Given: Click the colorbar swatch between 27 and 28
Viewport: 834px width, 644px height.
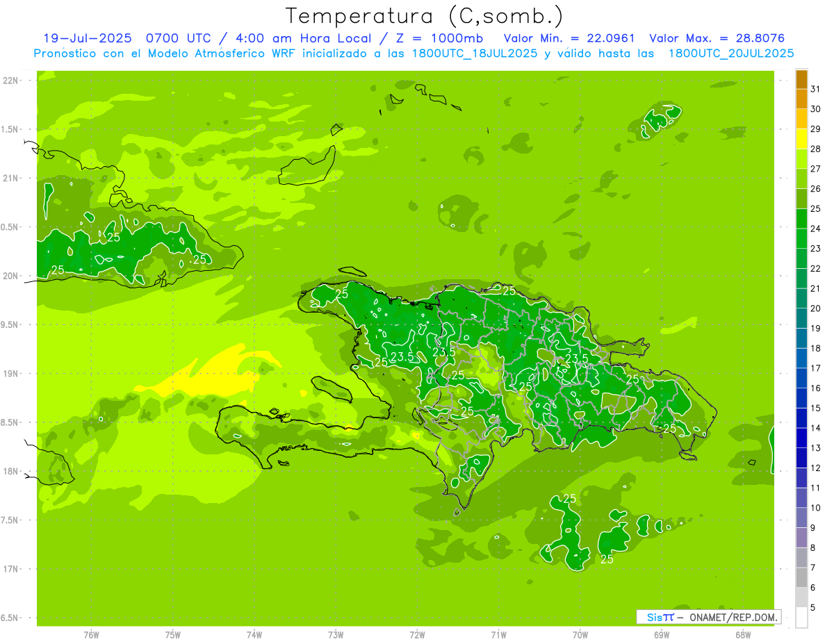Looking at the screenshot, I should 801,159.
